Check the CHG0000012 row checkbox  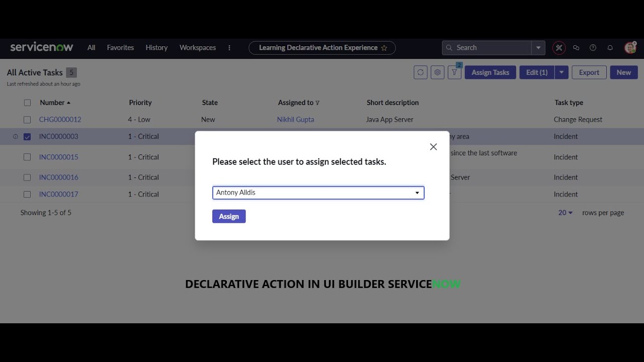tap(27, 120)
